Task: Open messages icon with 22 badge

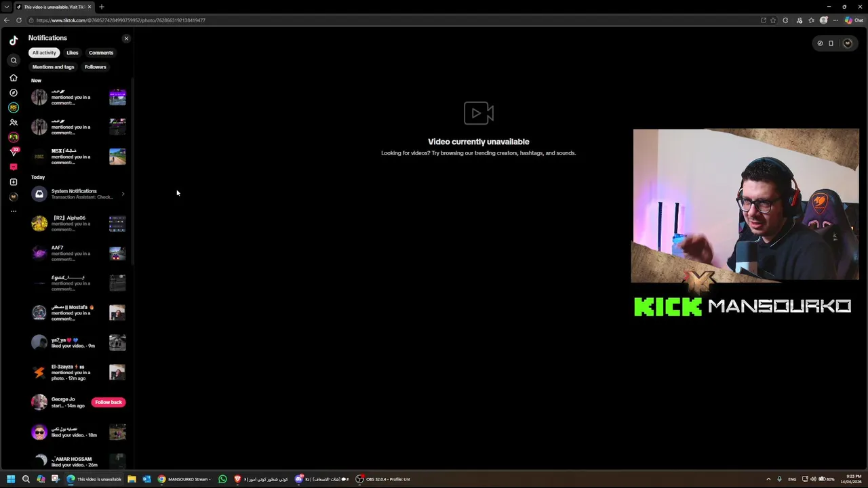Action: (x=14, y=152)
